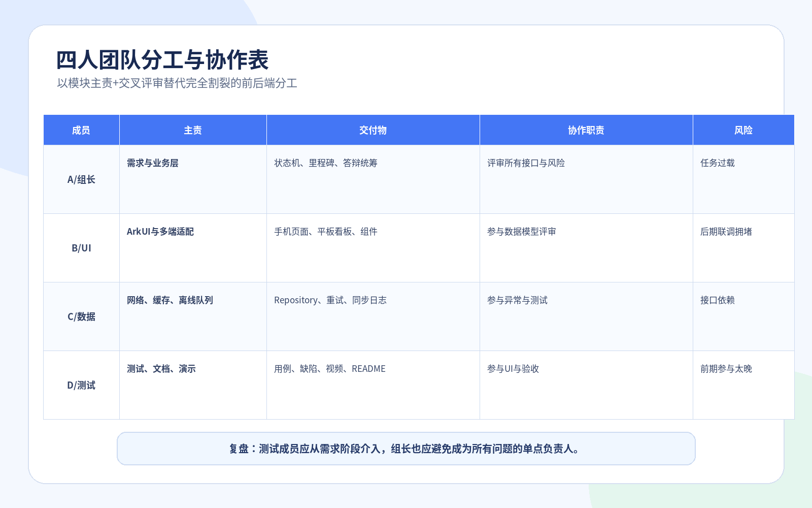Select the D/测试 member cell

coord(81,385)
